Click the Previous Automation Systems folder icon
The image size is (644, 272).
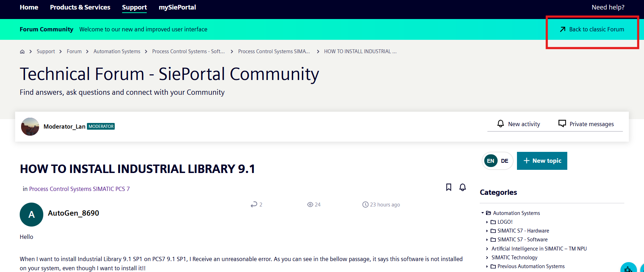[x=493, y=266]
